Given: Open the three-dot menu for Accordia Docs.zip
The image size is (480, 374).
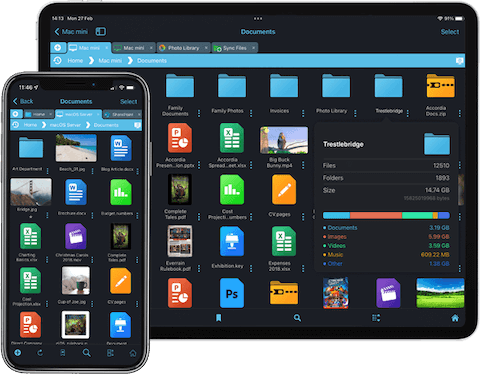Looking at the screenshot, I should (x=460, y=113).
